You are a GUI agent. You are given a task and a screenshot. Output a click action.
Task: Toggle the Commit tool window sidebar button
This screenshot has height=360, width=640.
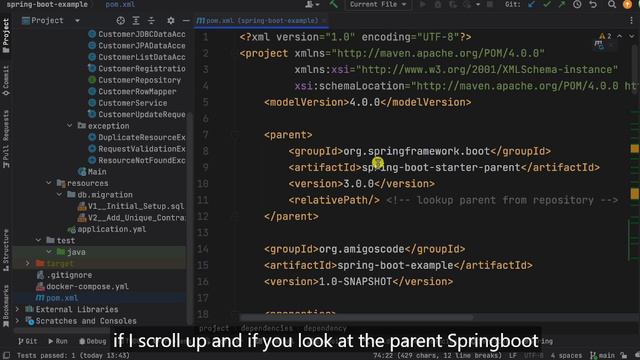point(6,80)
